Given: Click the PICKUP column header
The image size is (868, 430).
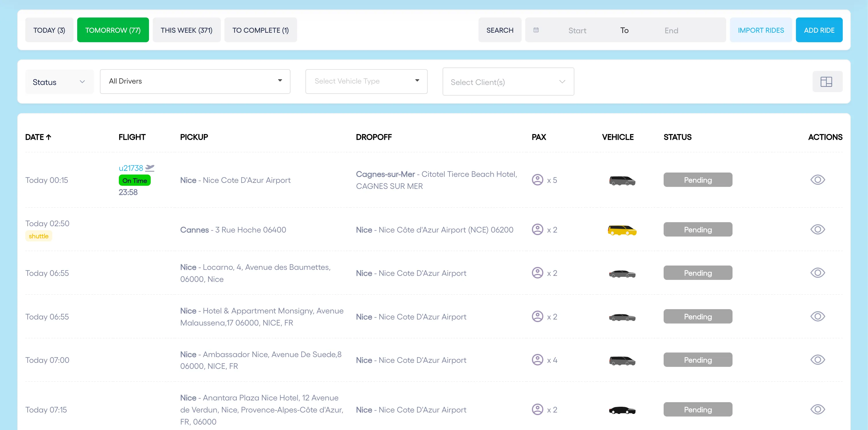Looking at the screenshot, I should click(194, 137).
